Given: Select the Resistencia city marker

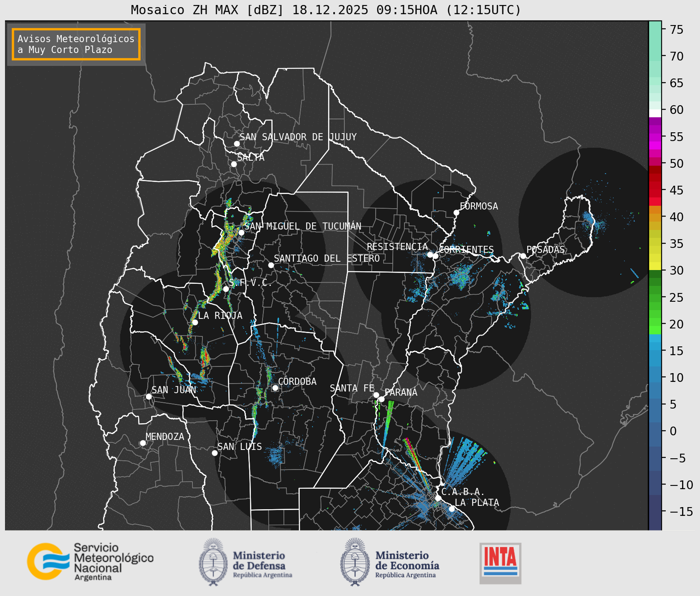Looking at the screenshot, I should [x=430, y=254].
